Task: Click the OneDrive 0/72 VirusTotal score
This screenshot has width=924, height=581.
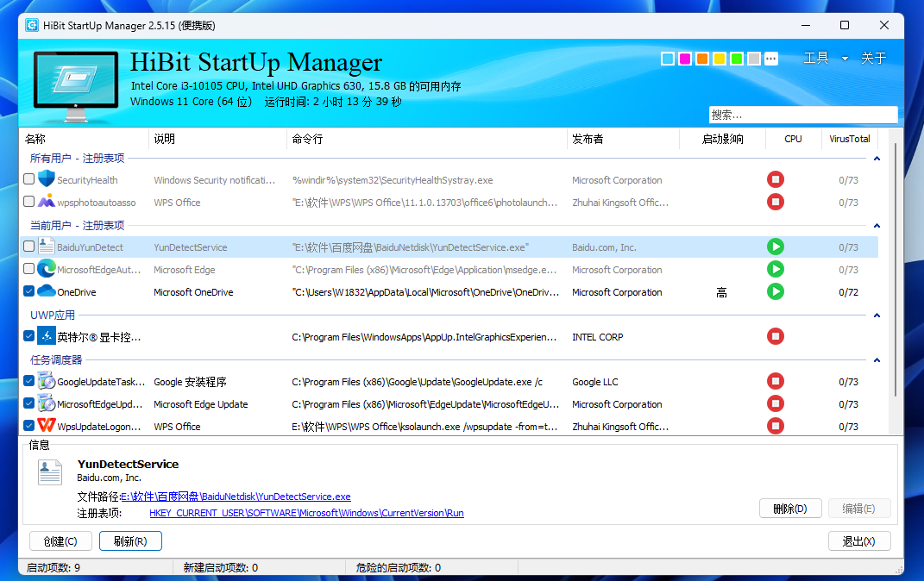Action: coord(849,292)
